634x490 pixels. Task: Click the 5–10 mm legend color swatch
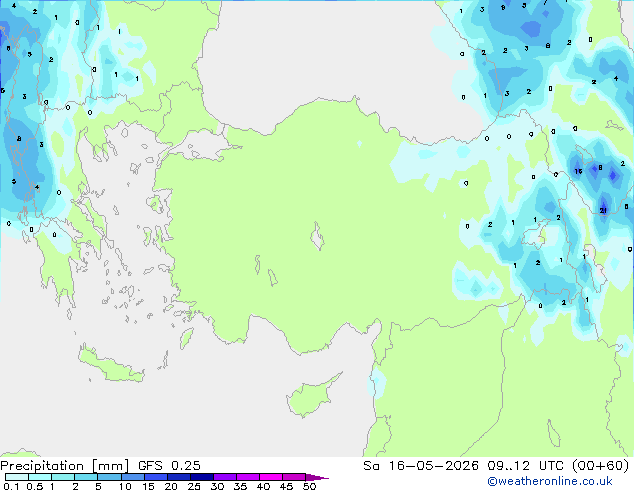pos(109,477)
